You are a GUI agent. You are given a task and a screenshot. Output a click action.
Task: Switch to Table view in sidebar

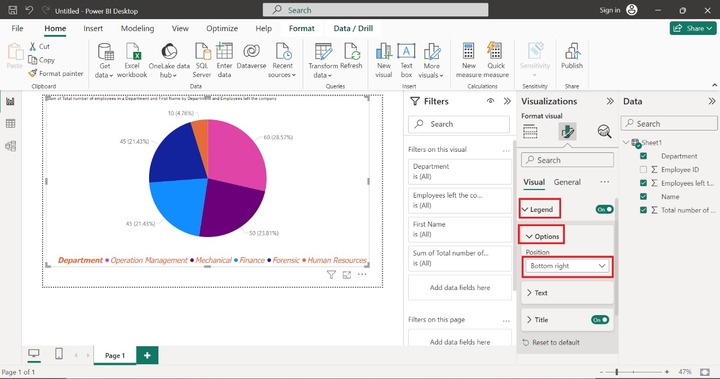click(x=10, y=124)
